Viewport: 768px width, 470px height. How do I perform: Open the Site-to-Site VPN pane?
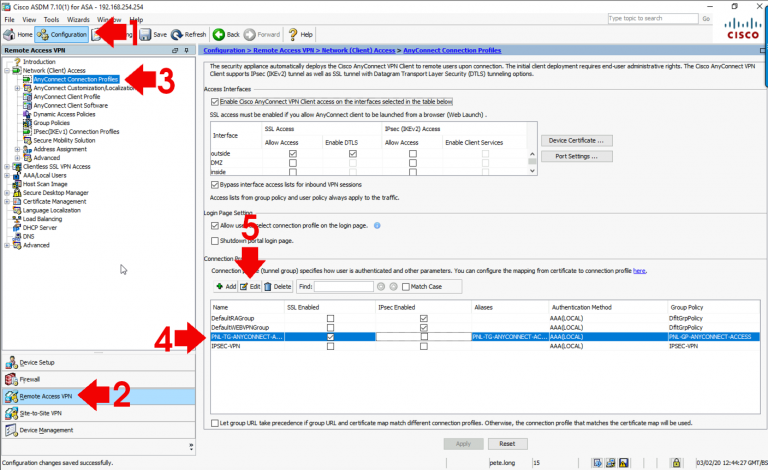[98, 413]
